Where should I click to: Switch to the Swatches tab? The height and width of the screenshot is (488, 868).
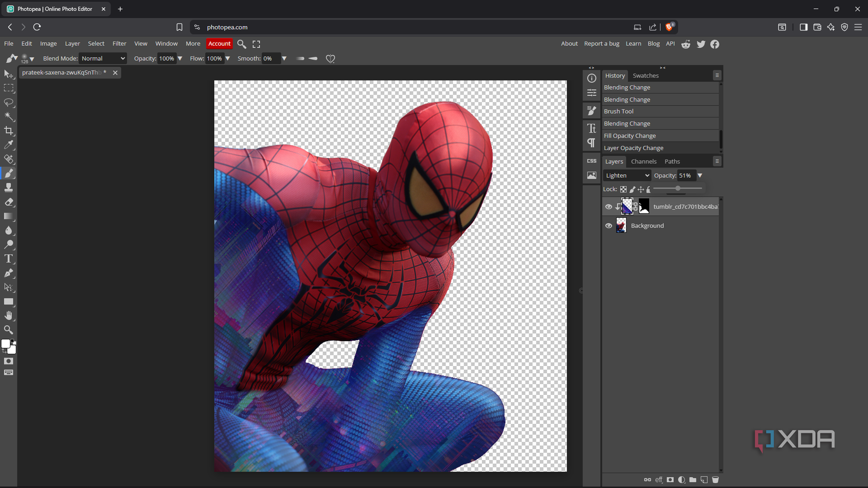(x=645, y=75)
